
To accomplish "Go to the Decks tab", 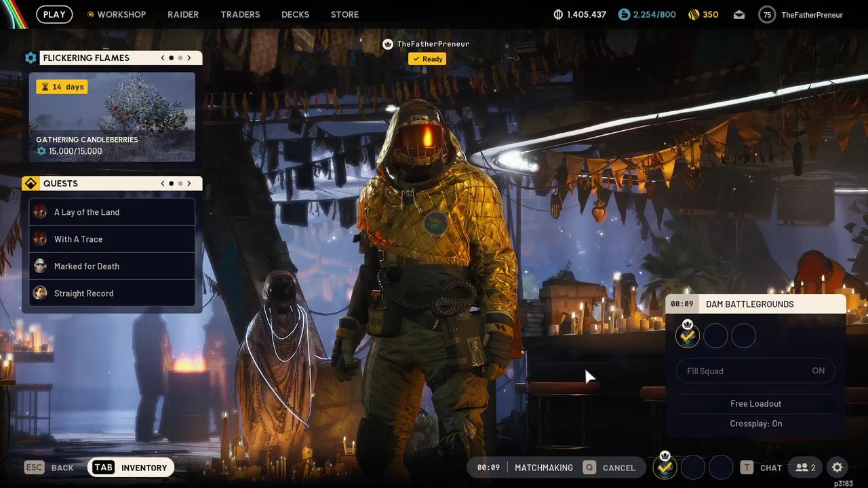I will (295, 14).
